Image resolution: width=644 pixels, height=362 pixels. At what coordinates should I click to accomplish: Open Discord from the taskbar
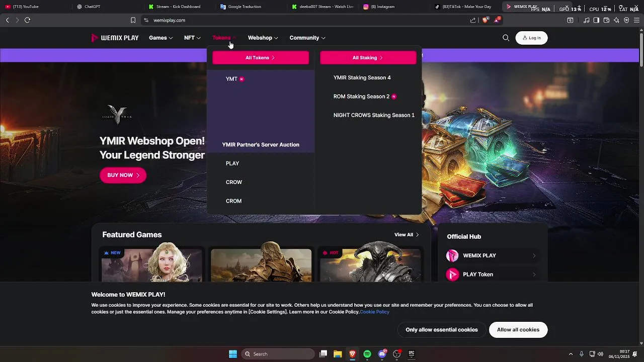[382, 354]
